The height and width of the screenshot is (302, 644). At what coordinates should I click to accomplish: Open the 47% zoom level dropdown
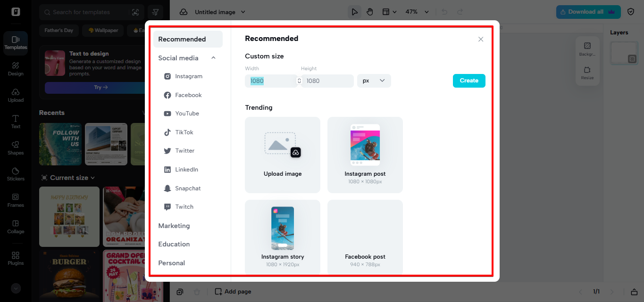click(x=417, y=11)
